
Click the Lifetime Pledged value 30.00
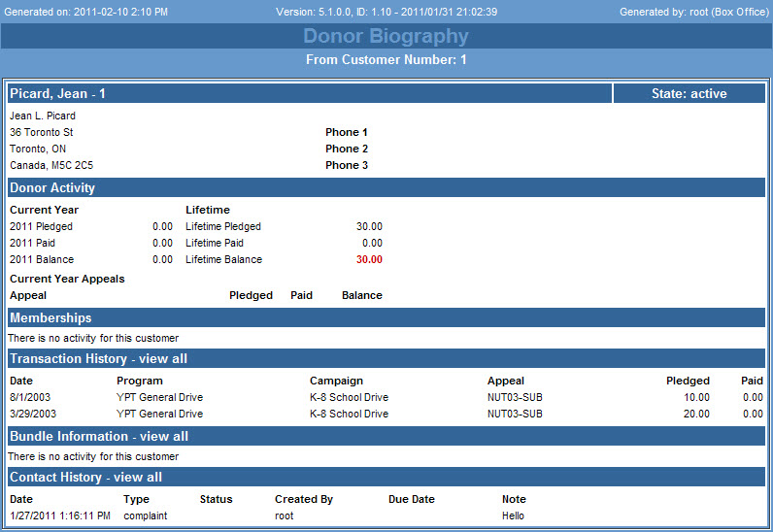369,226
